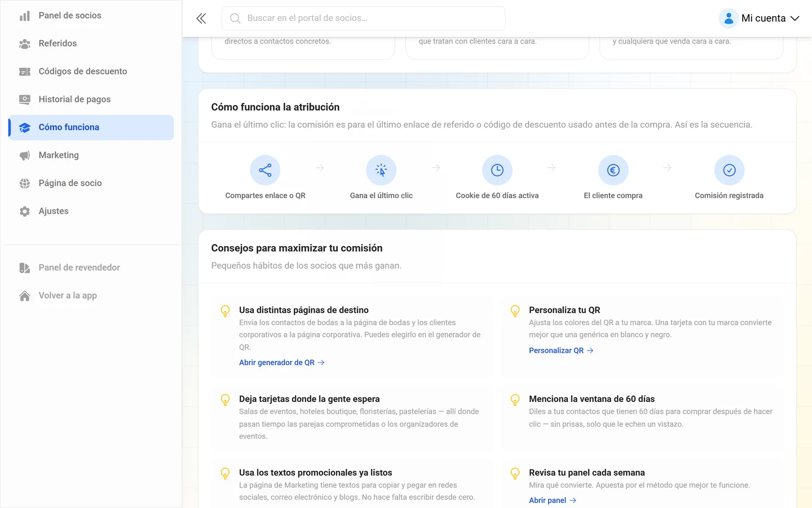Image resolution: width=812 pixels, height=508 pixels.
Task: Click the Panel de revendedor icon
Action: [25, 268]
